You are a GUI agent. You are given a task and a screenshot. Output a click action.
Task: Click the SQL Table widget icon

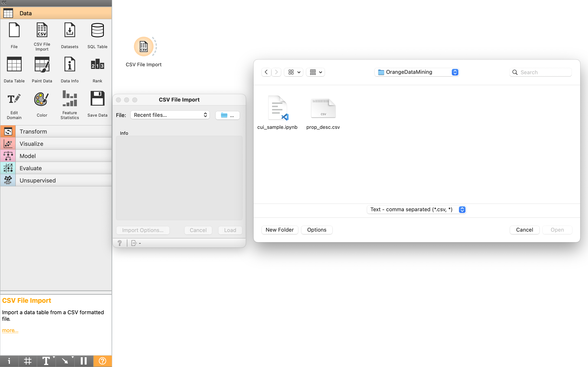pos(97,31)
